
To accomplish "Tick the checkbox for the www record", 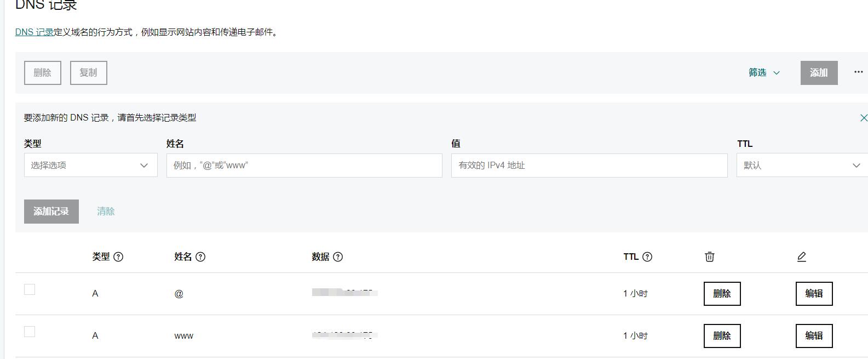I will click(x=30, y=332).
